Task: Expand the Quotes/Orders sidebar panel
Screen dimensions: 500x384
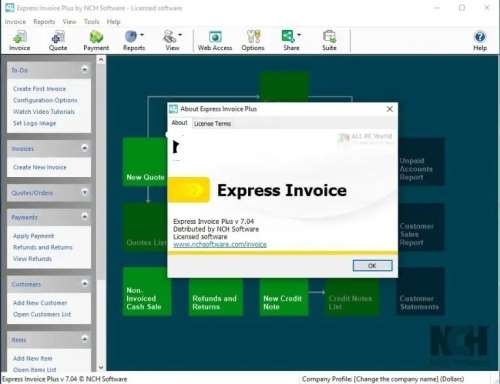Action: [84, 192]
